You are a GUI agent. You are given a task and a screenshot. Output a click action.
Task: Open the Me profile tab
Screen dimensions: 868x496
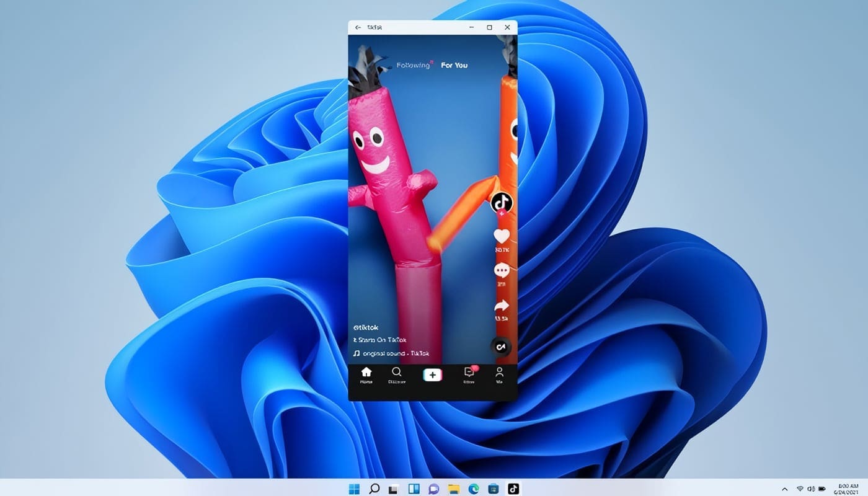pyautogui.click(x=499, y=375)
